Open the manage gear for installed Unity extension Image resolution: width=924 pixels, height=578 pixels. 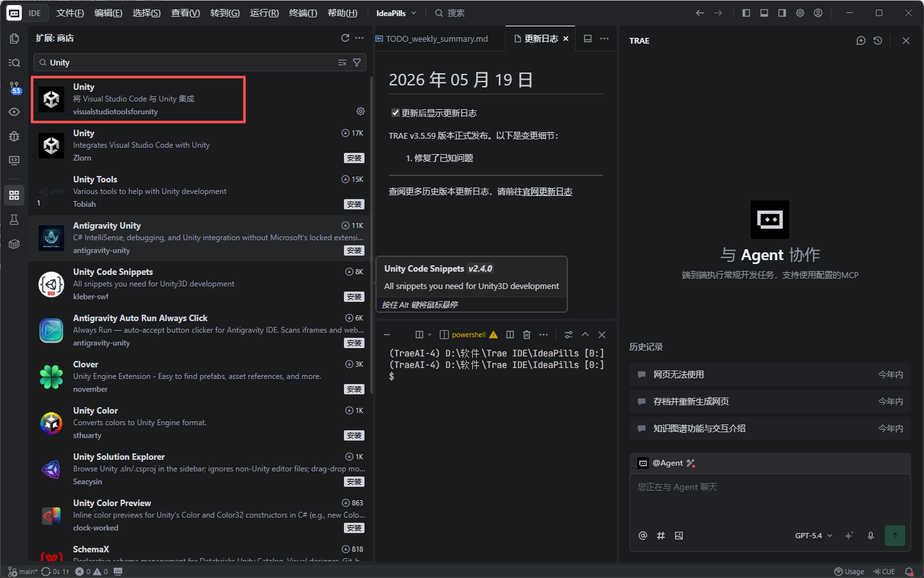pyautogui.click(x=361, y=111)
